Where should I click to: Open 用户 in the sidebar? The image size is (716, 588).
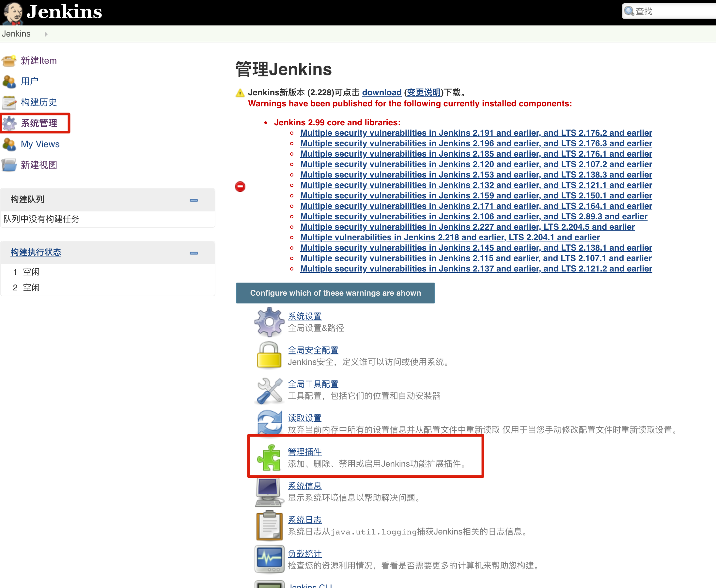click(x=29, y=81)
